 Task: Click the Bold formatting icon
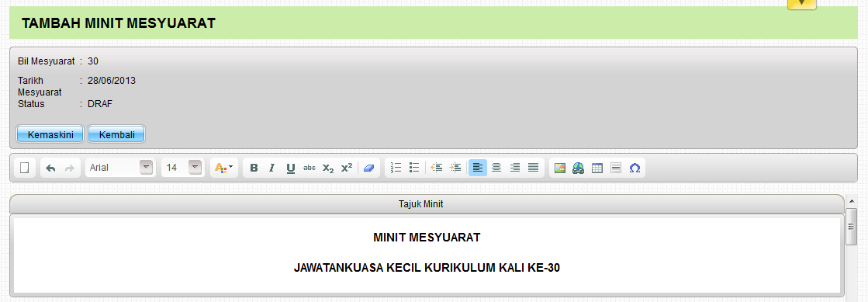tap(254, 168)
